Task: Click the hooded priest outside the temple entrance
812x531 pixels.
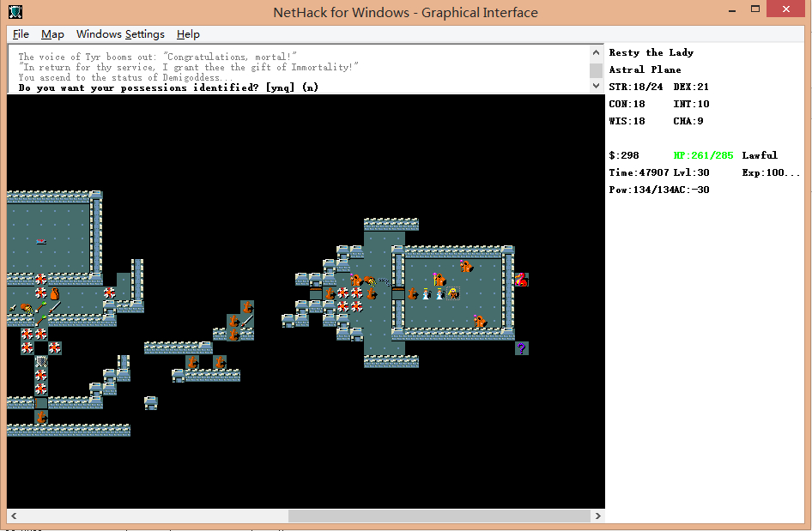Action: (x=356, y=280)
